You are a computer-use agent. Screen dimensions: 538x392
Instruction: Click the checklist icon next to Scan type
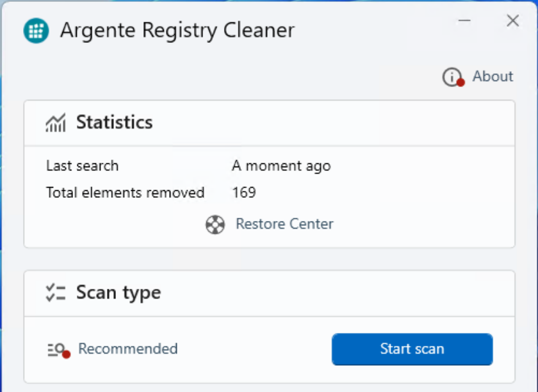(x=56, y=292)
